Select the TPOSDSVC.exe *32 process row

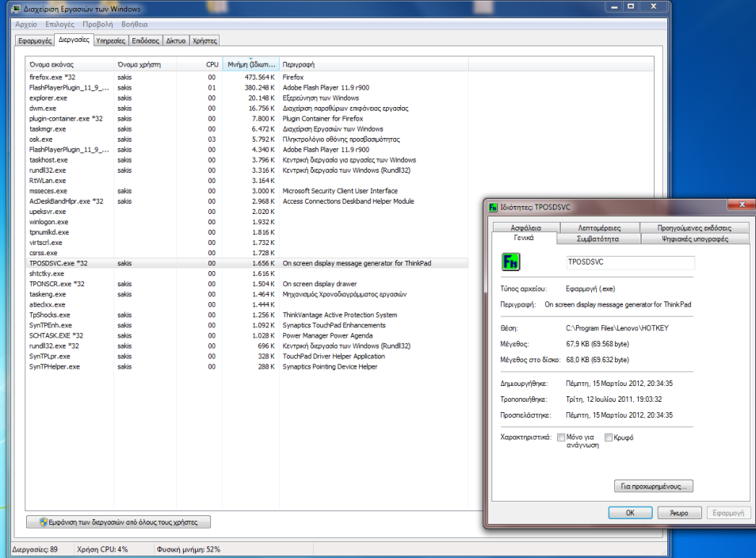[x=247, y=263]
